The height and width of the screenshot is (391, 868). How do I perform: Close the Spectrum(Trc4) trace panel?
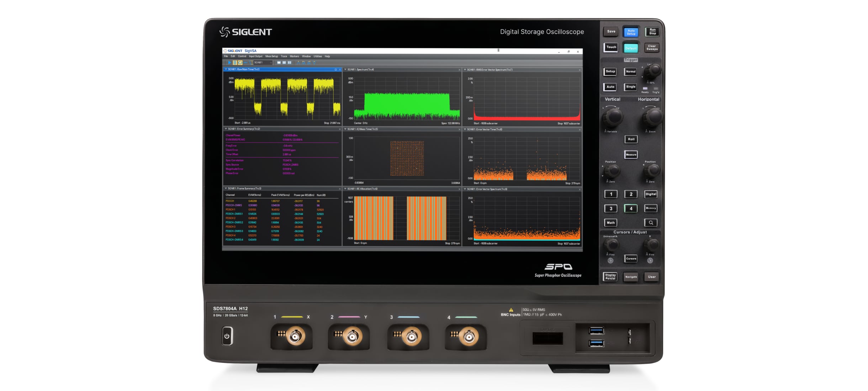(x=459, y=70)
